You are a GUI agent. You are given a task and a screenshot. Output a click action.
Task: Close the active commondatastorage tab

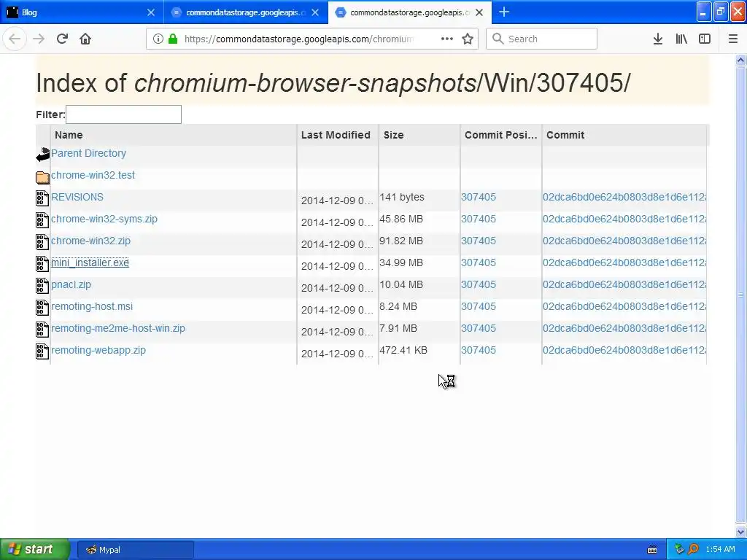click(480, 12)
